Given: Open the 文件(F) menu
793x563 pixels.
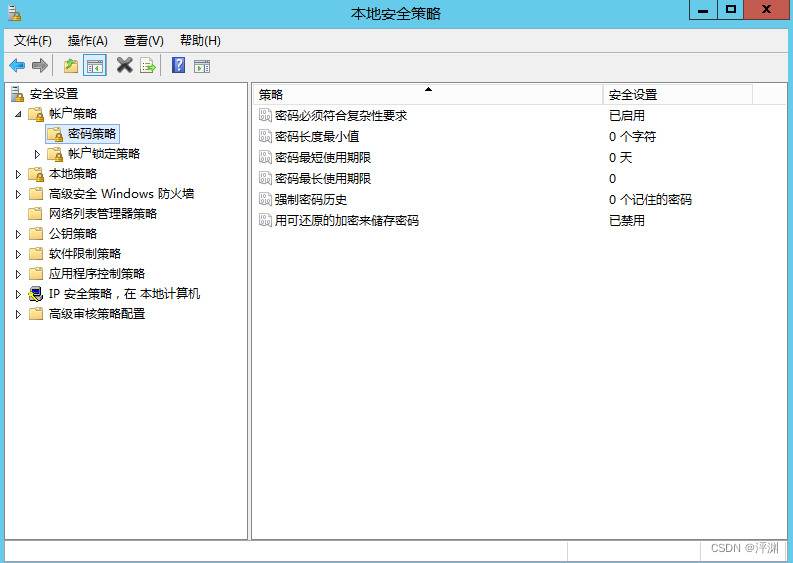Looking at the screenshot, I should click(x=32, y=41).
